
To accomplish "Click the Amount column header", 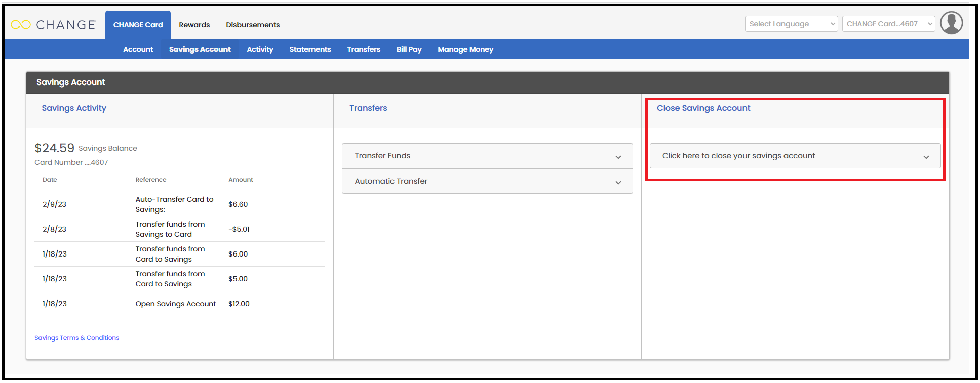I will [241, 180].
